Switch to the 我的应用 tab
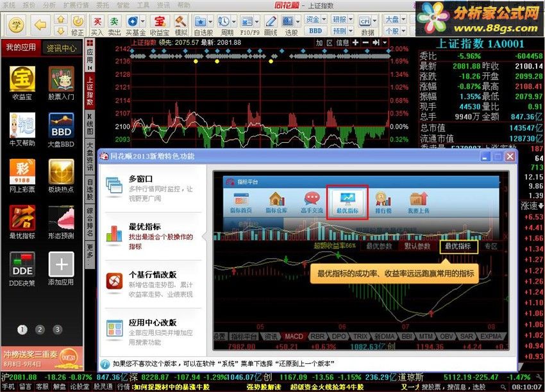 pyautogui.click(x=21, y=47)
